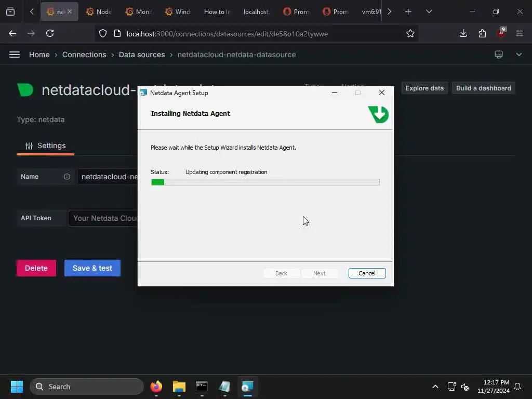Open the browser extensions menu
Image resolution: width=532 pixels, height=399 pixels.
[x=482, y=33]
